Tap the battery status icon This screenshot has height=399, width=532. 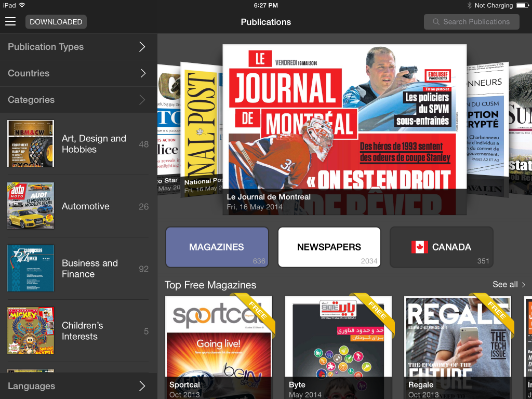[x=522, y=5]
